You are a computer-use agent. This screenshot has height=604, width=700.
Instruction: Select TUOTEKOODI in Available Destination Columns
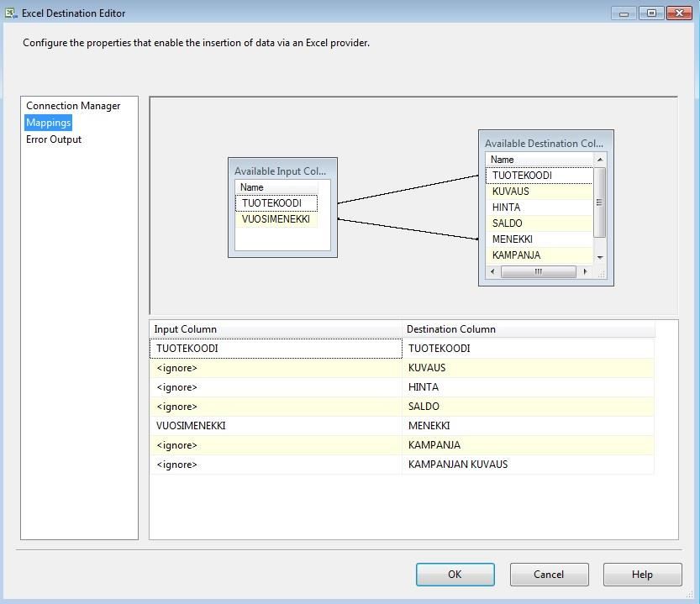coord(539,176)
